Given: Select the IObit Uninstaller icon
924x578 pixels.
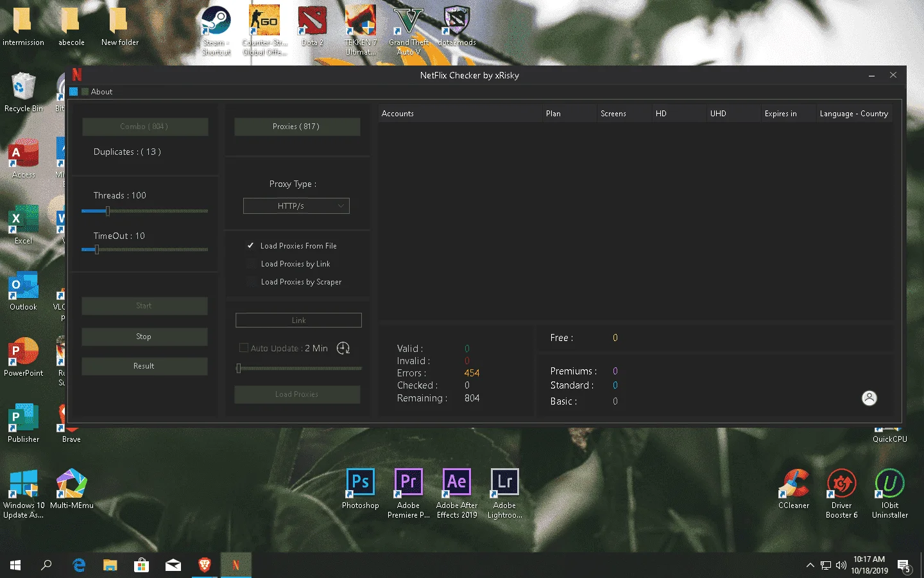Looking at the screenshot, I should point(890,493).
